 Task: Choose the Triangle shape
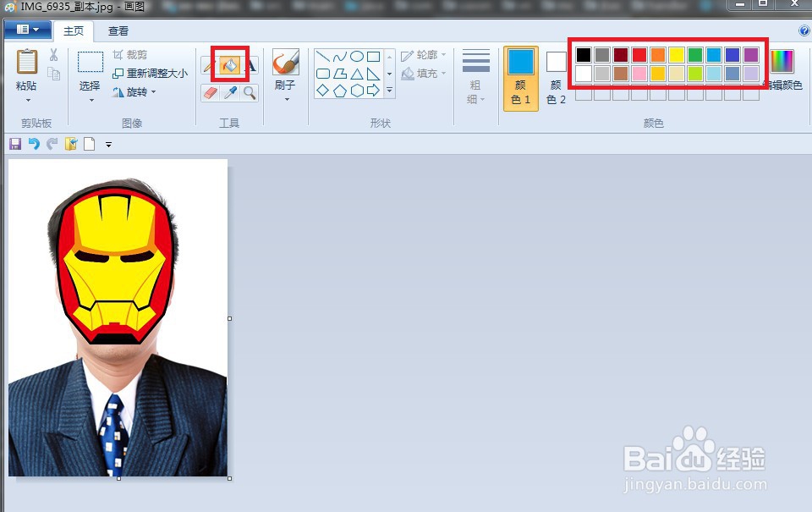(357, 74)
